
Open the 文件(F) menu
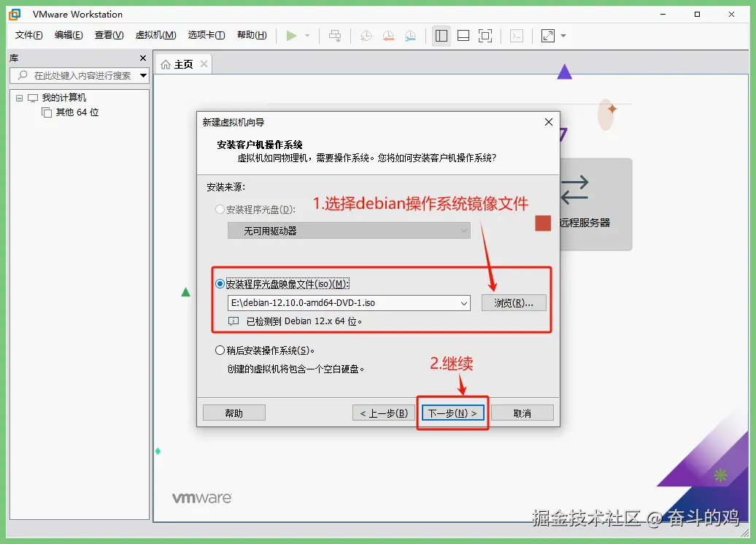(x=28, y=35)
